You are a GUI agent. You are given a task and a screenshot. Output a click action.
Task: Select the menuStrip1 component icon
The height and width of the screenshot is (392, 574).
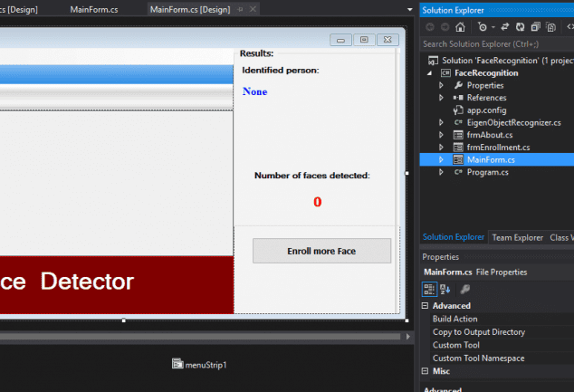tap(177, 364)
